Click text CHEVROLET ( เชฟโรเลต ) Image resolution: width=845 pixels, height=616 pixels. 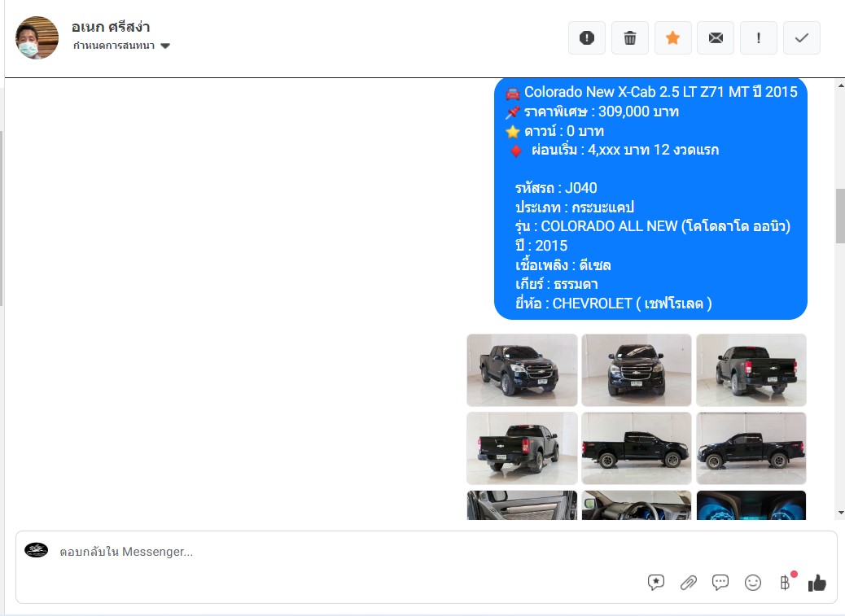633,304
